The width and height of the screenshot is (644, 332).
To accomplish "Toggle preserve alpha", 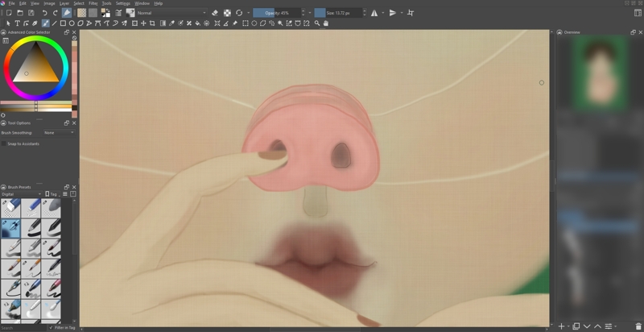I will coord(227,13).
